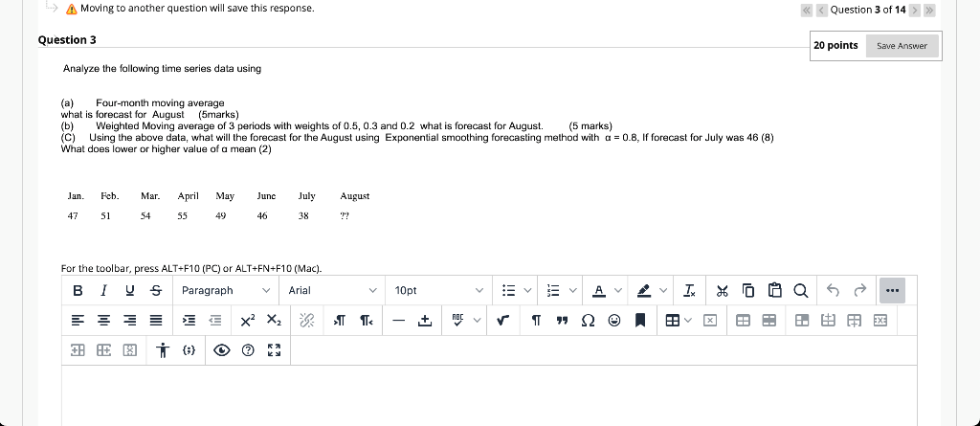
Task: Center align text
Action: point(103,321)
